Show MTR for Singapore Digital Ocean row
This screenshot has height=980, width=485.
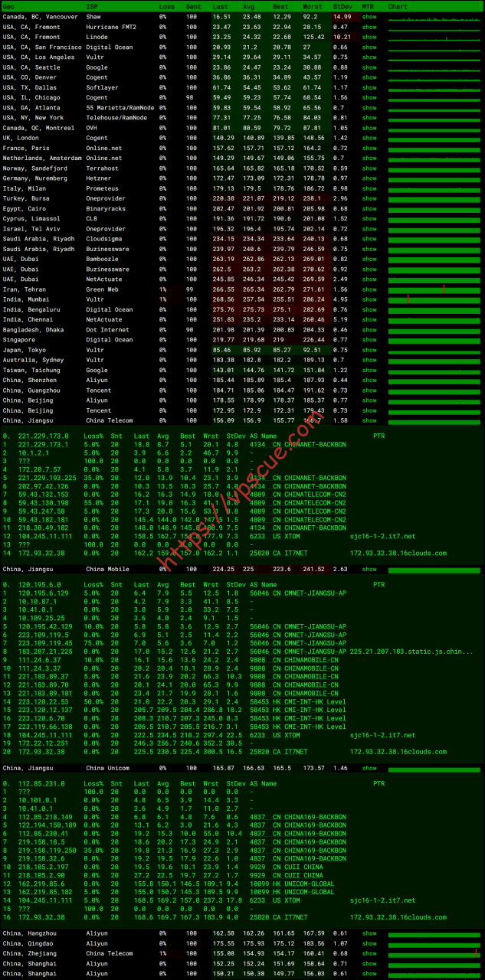coord(369,340)
